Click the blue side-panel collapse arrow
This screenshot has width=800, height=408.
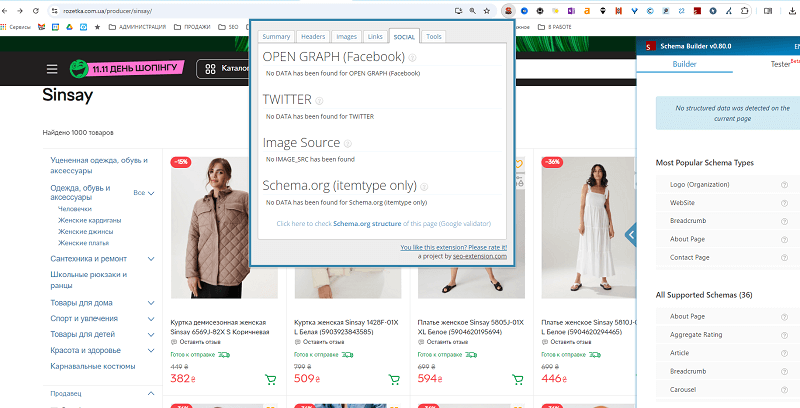click(x=631, y=235)
